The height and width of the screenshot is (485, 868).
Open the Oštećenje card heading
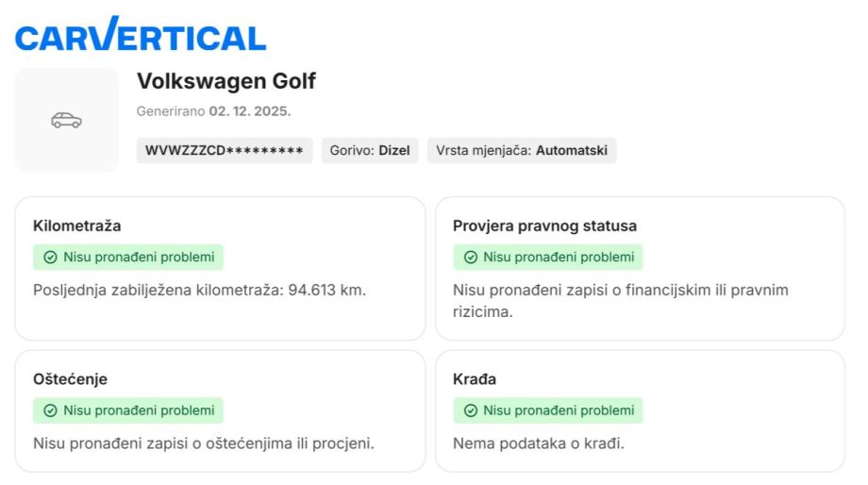(x=70, y=379)
